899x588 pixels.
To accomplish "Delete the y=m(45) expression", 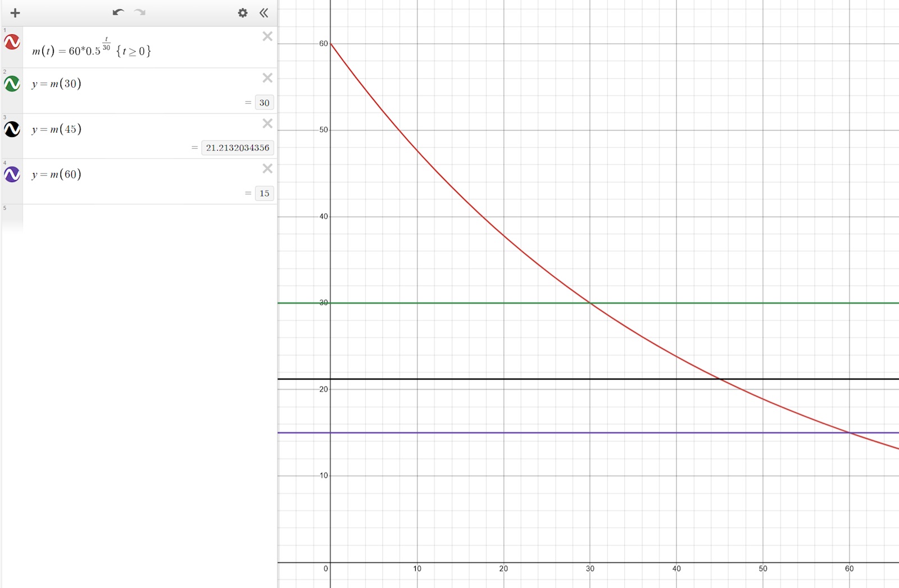I will coord(267,124).
